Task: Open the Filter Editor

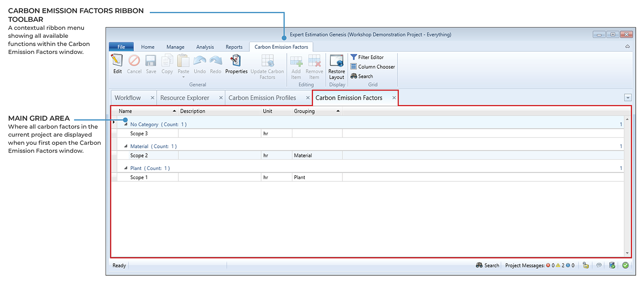Action: 367,57
